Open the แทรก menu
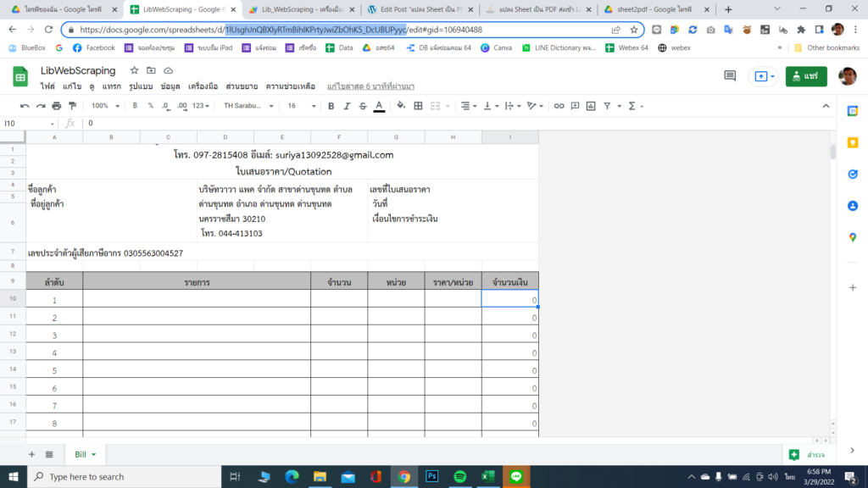868x488 pixels. tap(111, 86)
